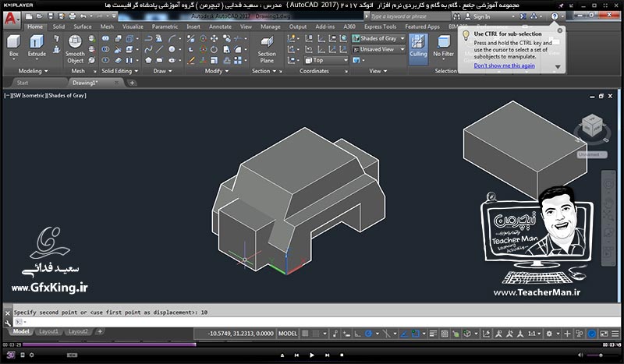The width and height of the screenshot is (624, 364).
Task: Click the Autodesk Exchange X icon
Action: 523,16
